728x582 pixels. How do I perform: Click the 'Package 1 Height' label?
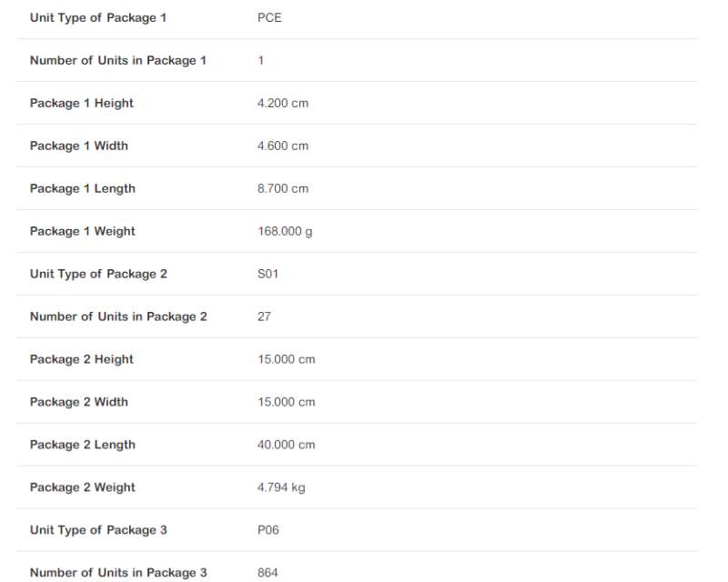tap(82, 104)
